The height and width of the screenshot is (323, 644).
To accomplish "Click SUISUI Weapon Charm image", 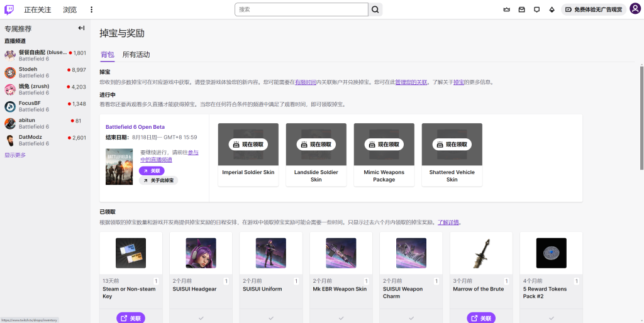I will tap(411, 253).
